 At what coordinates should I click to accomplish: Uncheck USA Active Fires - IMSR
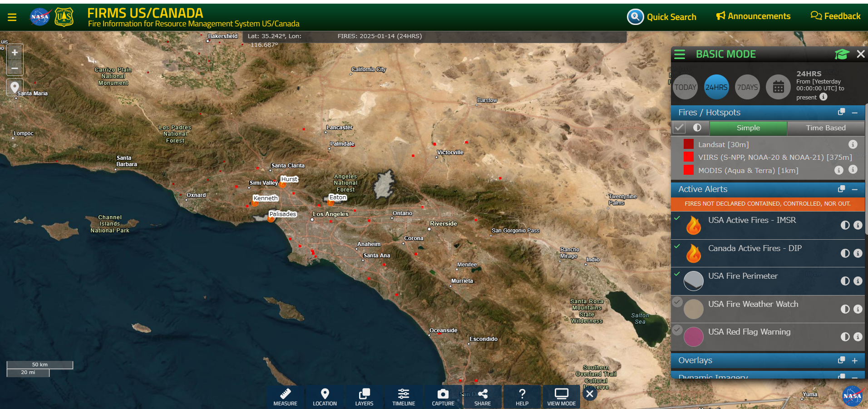tap(677, 218)
